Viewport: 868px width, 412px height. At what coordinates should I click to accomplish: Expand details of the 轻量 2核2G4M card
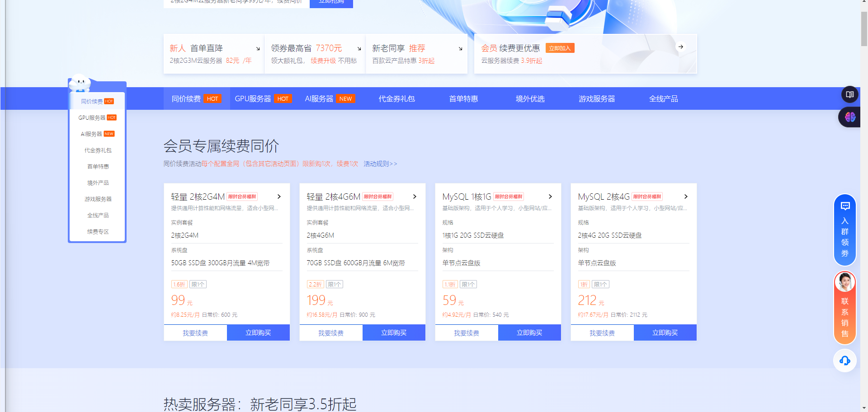[x=278, y=197]
